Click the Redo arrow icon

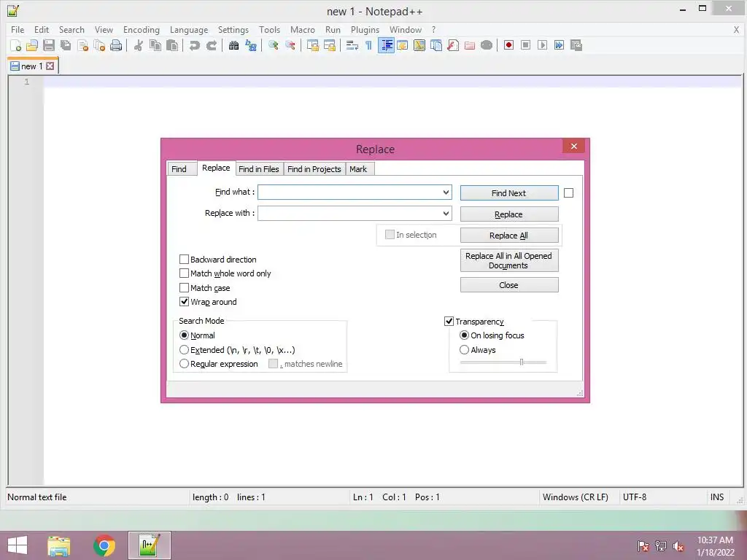(x=211, y=45)
